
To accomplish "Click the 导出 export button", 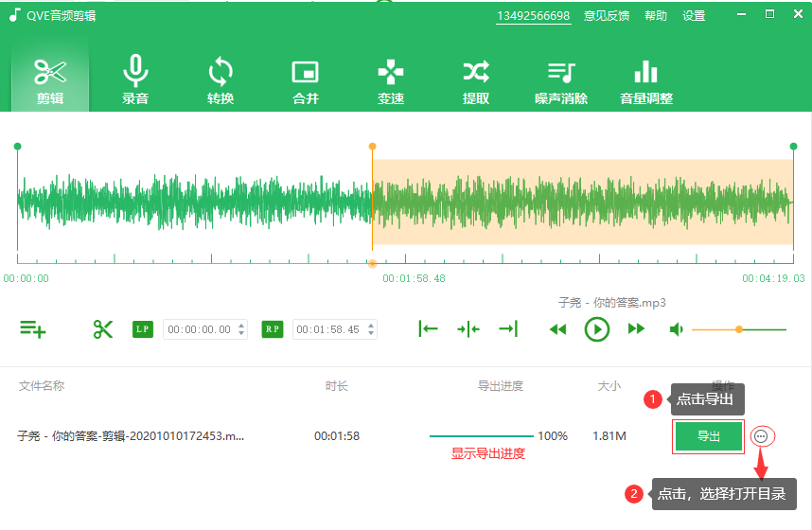I will pos(709,436).
